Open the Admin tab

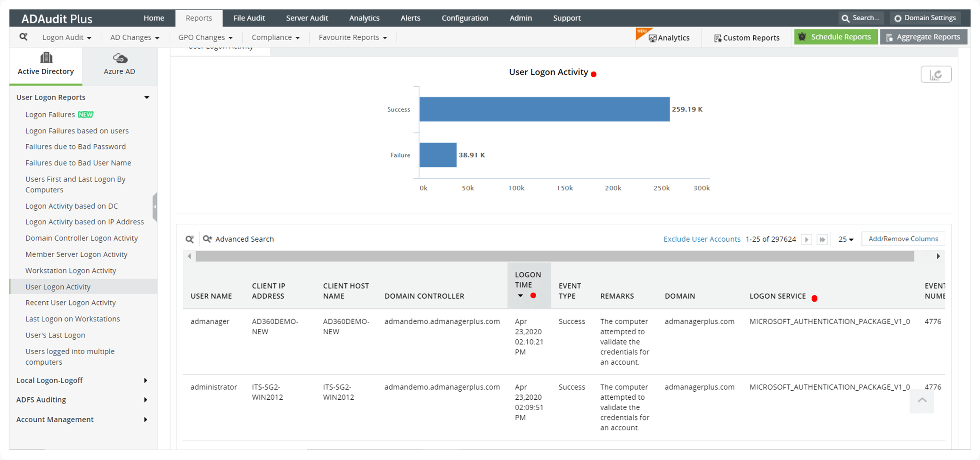(521, 18)
